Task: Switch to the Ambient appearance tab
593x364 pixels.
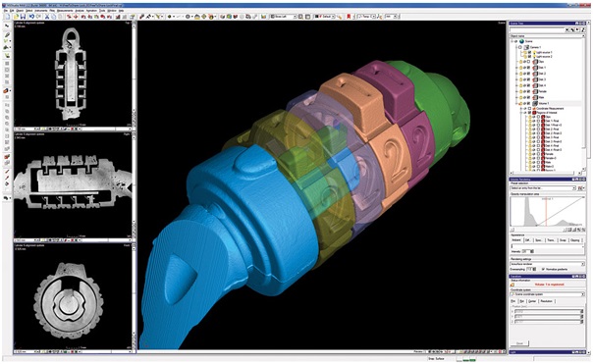Action: click(515, 240)
